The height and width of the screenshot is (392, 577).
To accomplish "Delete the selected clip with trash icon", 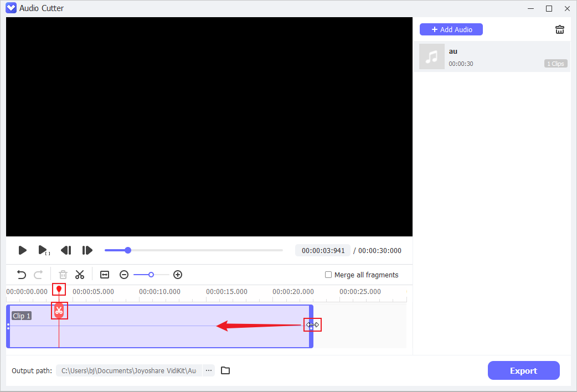I will pyautogui.click(x=63, y=275).
